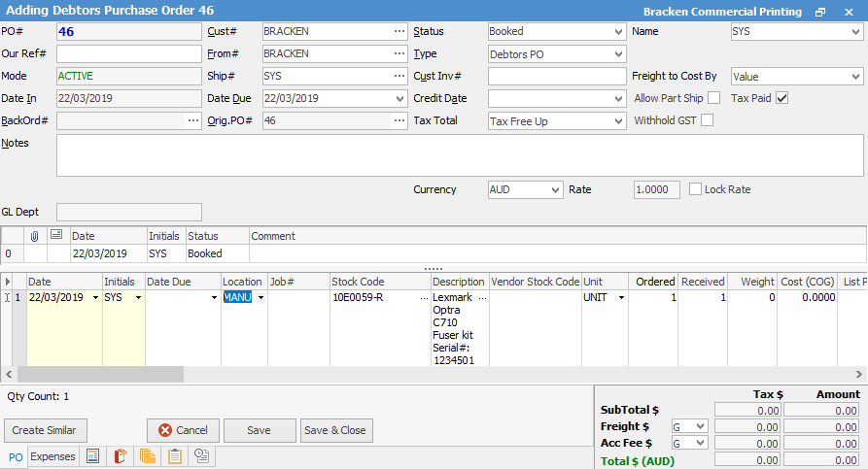The height and width of the screenshot is (469, 868).
Task: Click the horizontal scrollbar under the grid
Action: pos(389,374)
